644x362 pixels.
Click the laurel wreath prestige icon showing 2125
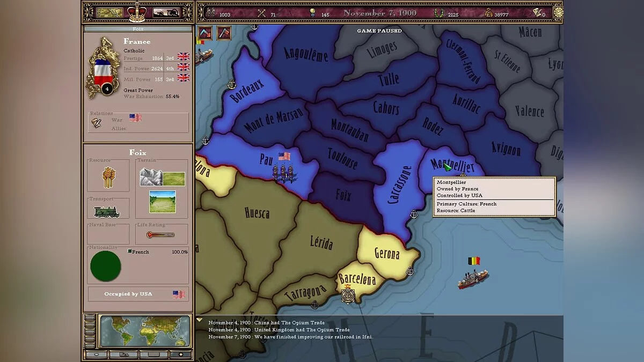click(x=439, y=13)
